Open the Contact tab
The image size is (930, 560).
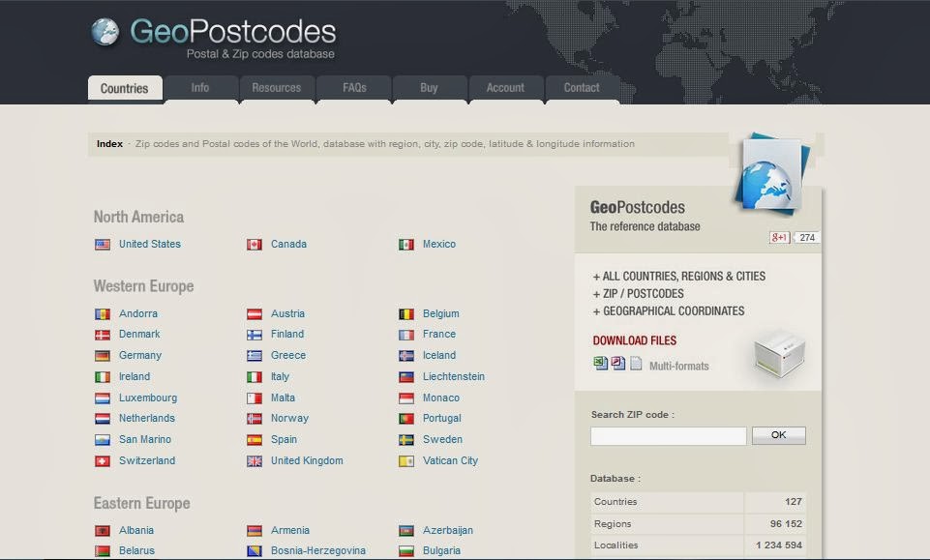coord(582,88)
